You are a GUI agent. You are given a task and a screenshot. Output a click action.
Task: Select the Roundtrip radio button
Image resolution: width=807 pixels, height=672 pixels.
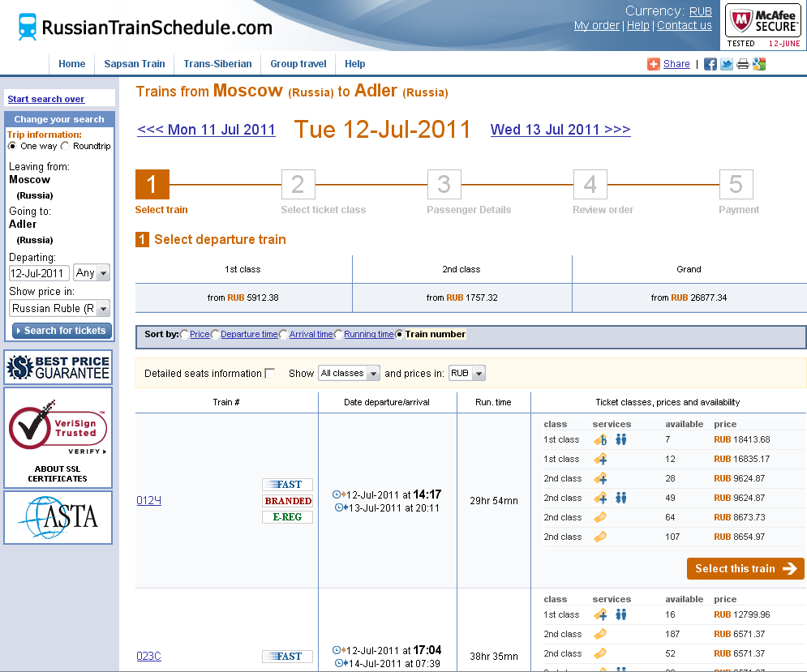(65, 146)
